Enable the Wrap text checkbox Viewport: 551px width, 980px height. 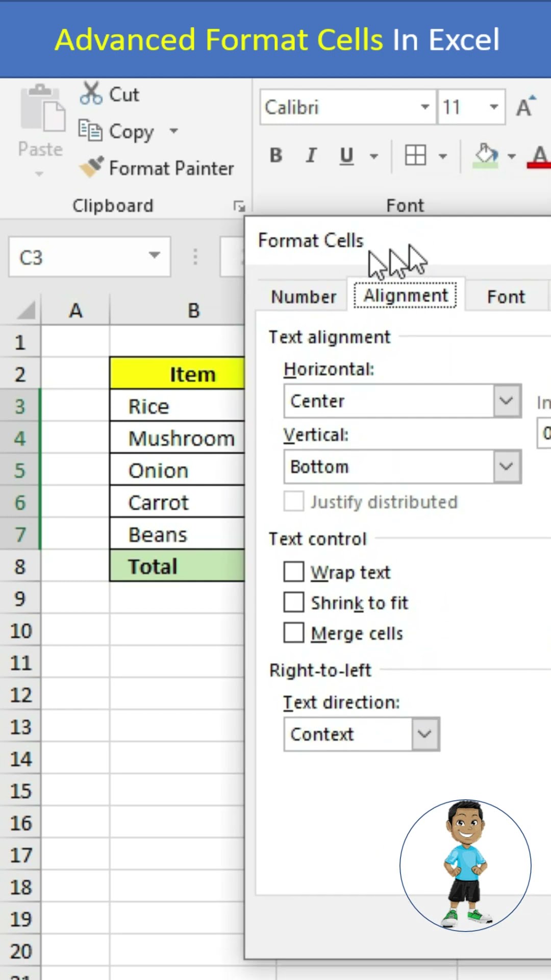pyautogui.click(x=294, y=572)
